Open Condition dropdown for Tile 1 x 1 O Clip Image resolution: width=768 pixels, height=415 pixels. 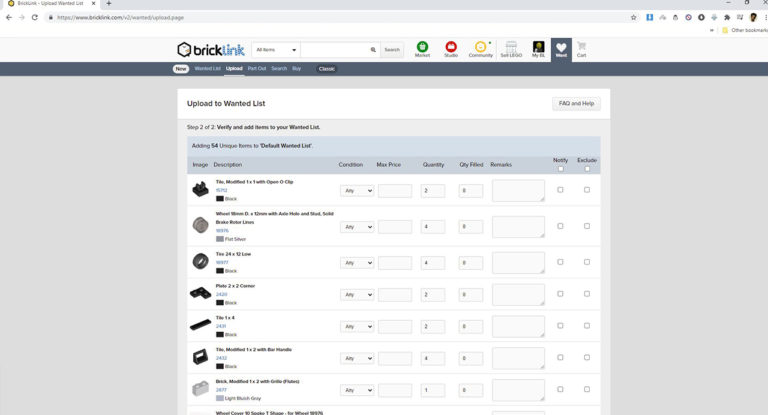357,191
